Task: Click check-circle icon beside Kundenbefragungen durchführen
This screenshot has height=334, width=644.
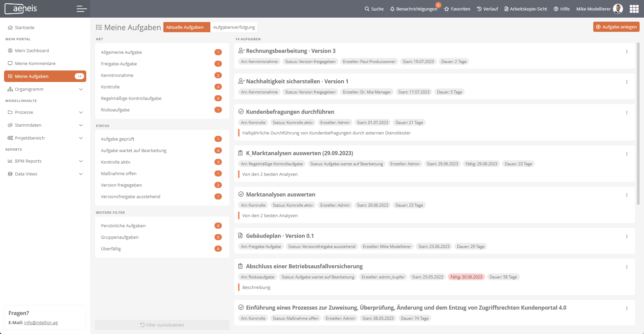Action: (x=241, y=111)
